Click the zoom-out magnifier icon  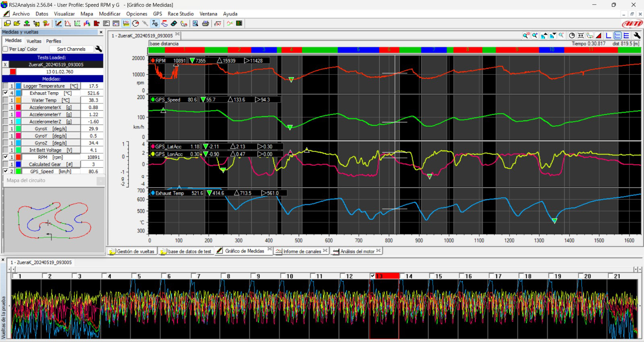[561, 35]
